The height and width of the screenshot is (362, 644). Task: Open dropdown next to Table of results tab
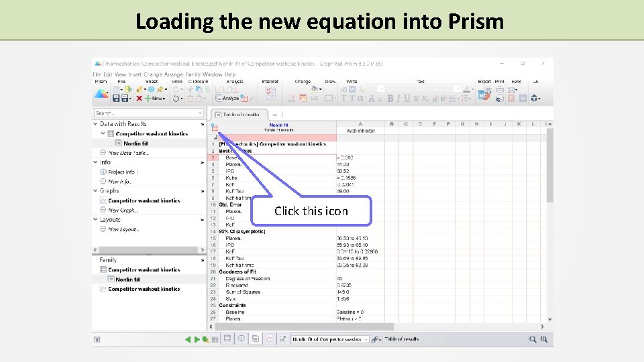[x=275, y=115]
